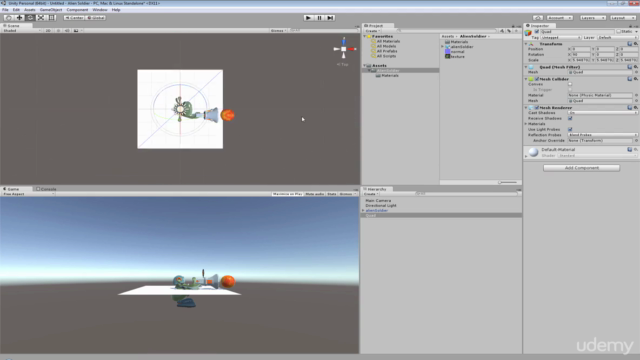Open the Gizmos dropdown in Scene view
The width and height of the screenshot is (640, 360).
tap(278, 31)
